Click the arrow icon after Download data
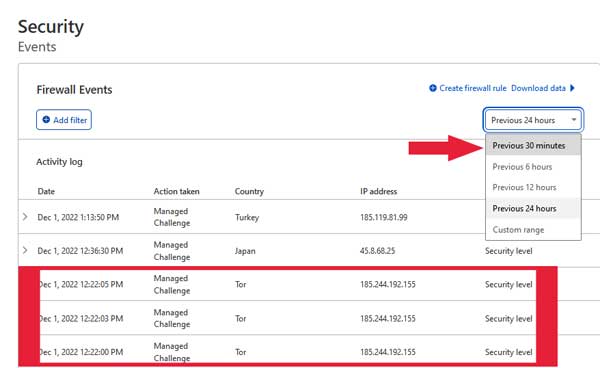Screen dimensions: 600x368 [572, 88]
